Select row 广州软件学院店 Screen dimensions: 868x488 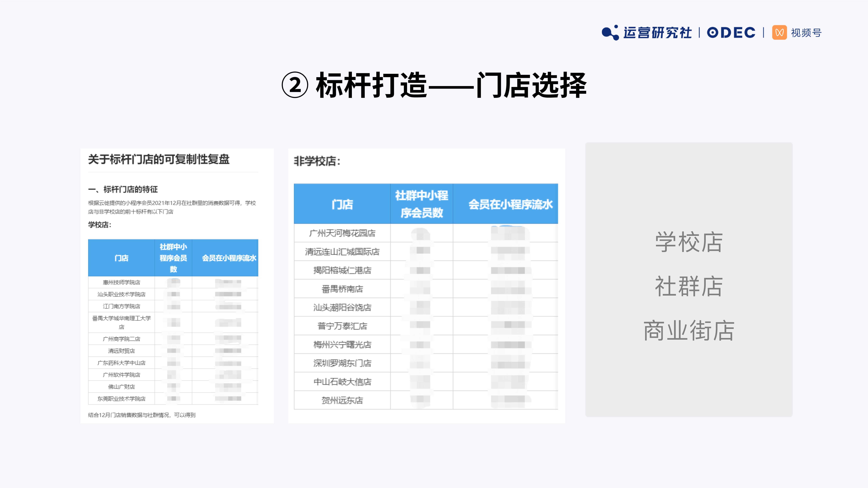[x=173, y=375]
